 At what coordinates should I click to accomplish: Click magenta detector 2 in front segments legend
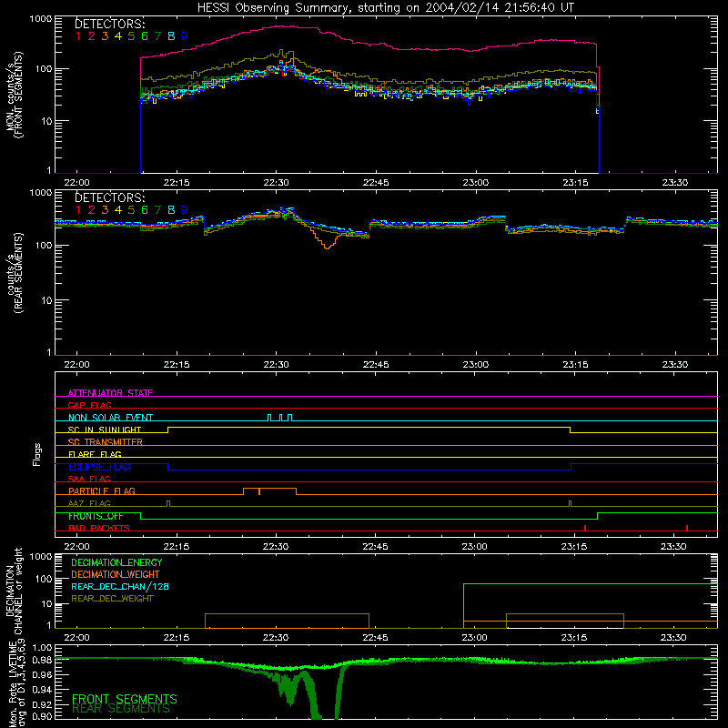click(92, 36)
